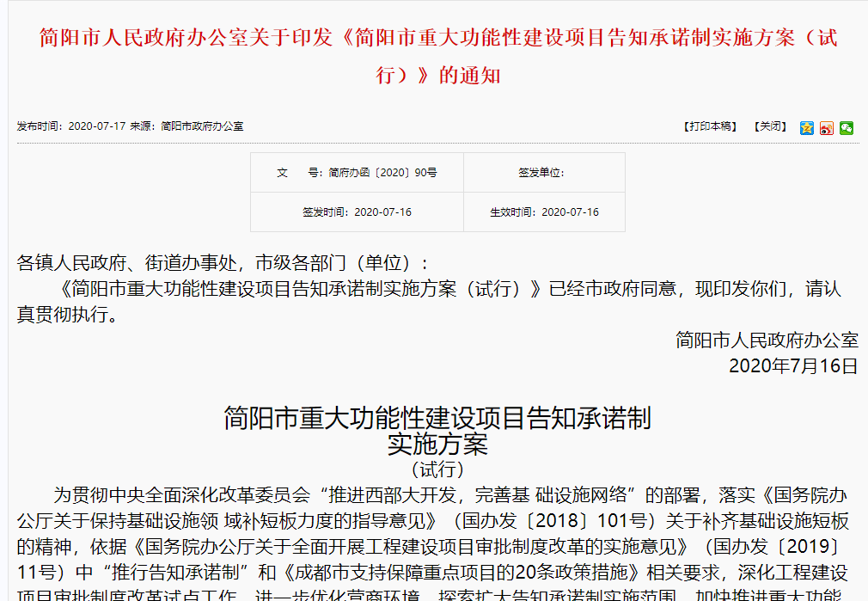The image size is (868, 601).
Task: Click the 来源：简阳市政府办公室 source text
Action: tap(186, 126)
